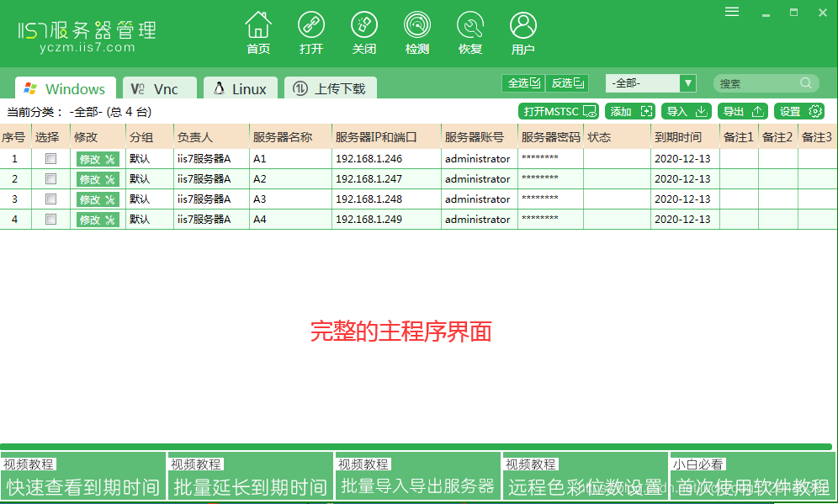Click the 备注1 column header
This screenshot has width=838, height=504.
[x=739, y=137]
